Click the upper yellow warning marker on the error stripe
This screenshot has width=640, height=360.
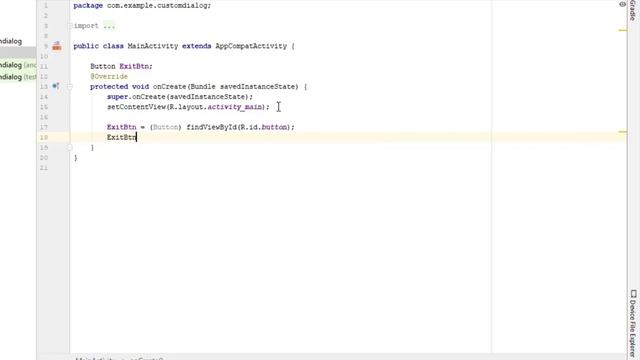point(622,30)
